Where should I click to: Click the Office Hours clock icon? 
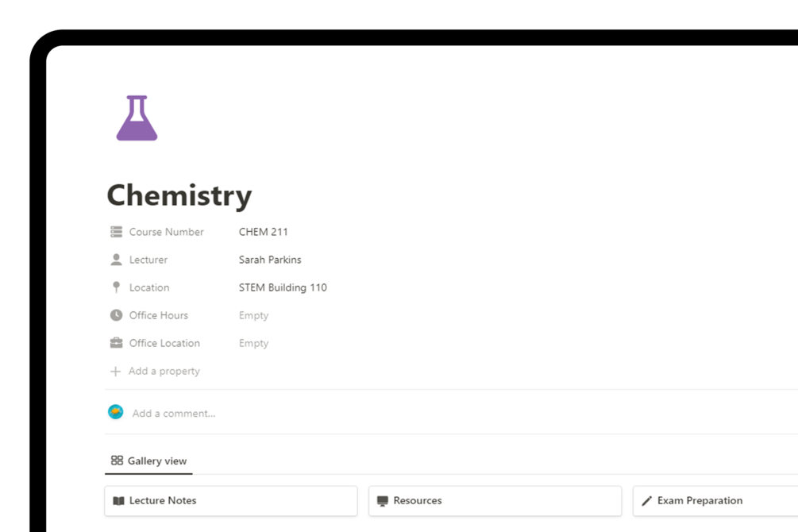pos(116,315)
